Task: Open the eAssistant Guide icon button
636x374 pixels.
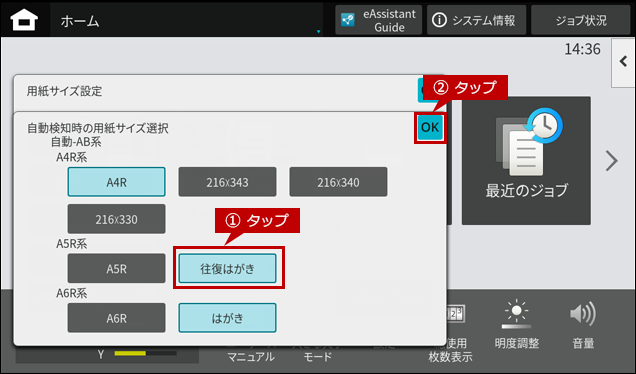Action: (x=348, y=20)
